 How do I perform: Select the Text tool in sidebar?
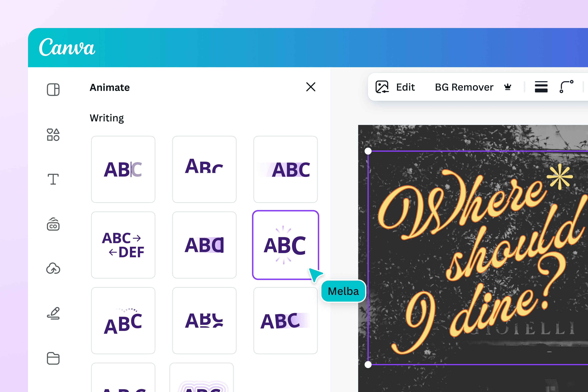point(53,179)
